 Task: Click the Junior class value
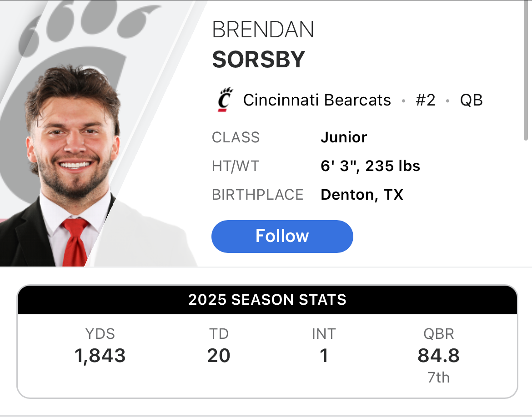(344, 137)
